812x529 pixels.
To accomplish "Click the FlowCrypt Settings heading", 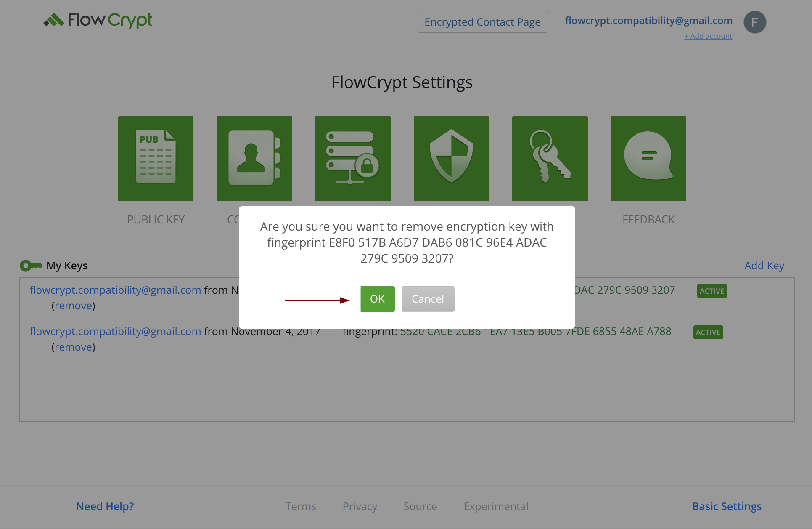I will point(402,82).
